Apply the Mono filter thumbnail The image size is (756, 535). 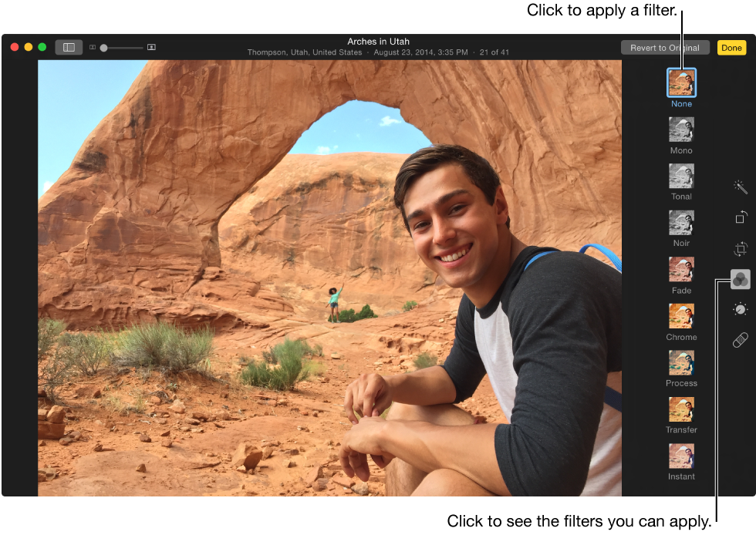click(681, 130)
